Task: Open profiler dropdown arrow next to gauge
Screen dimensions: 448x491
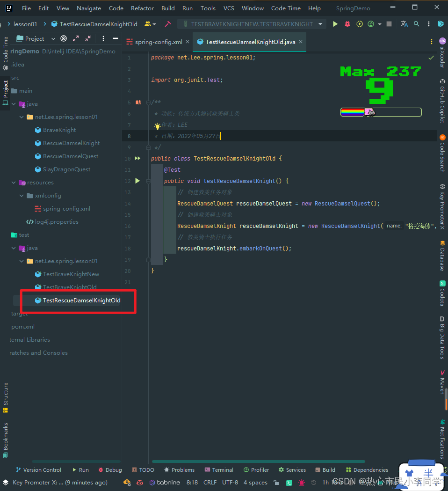Action: 379,24
